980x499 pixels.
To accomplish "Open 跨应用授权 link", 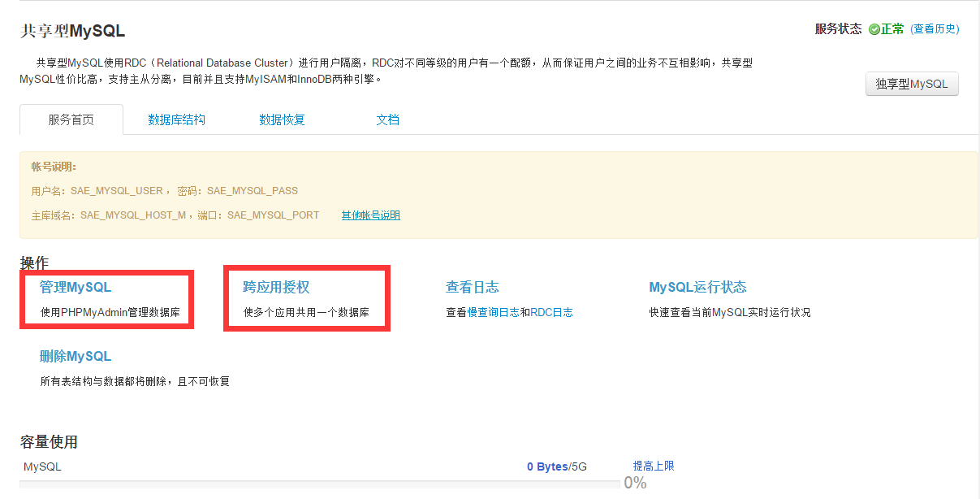I will tap(276, 287).
